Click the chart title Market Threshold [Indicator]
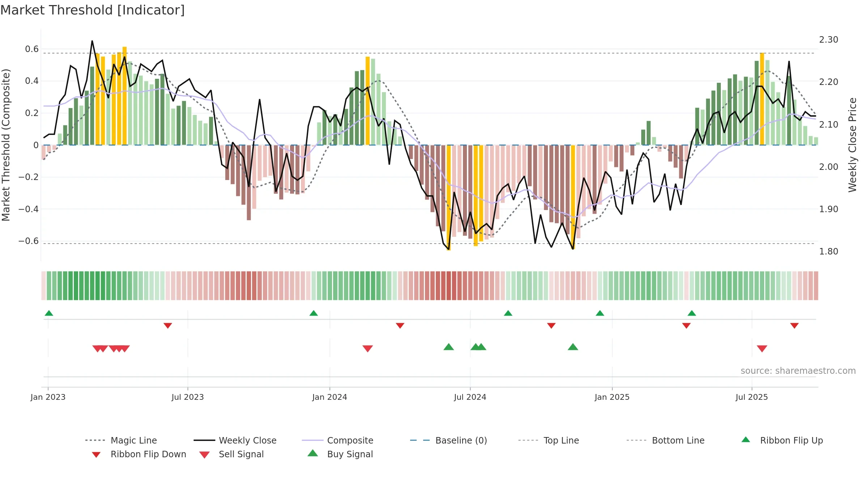This screenshot has width=868, height=488. tap(93, 10)
